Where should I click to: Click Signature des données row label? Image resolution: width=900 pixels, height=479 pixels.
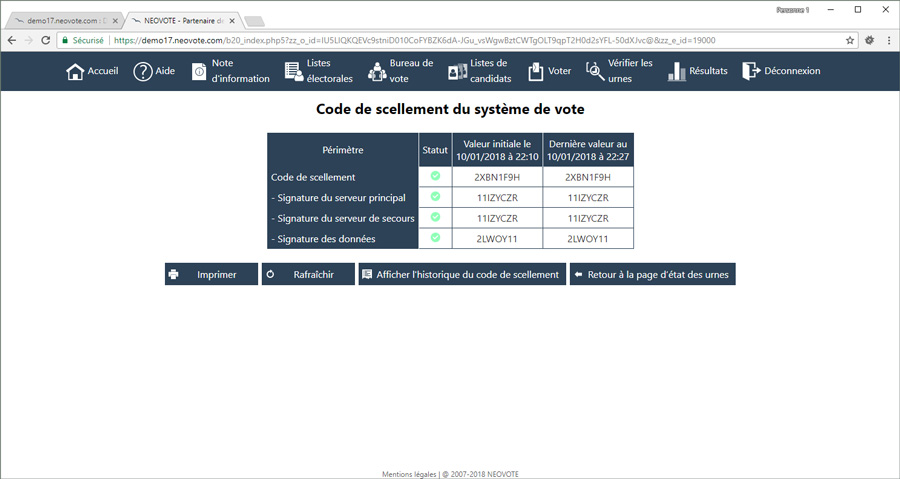click(323, 239)
